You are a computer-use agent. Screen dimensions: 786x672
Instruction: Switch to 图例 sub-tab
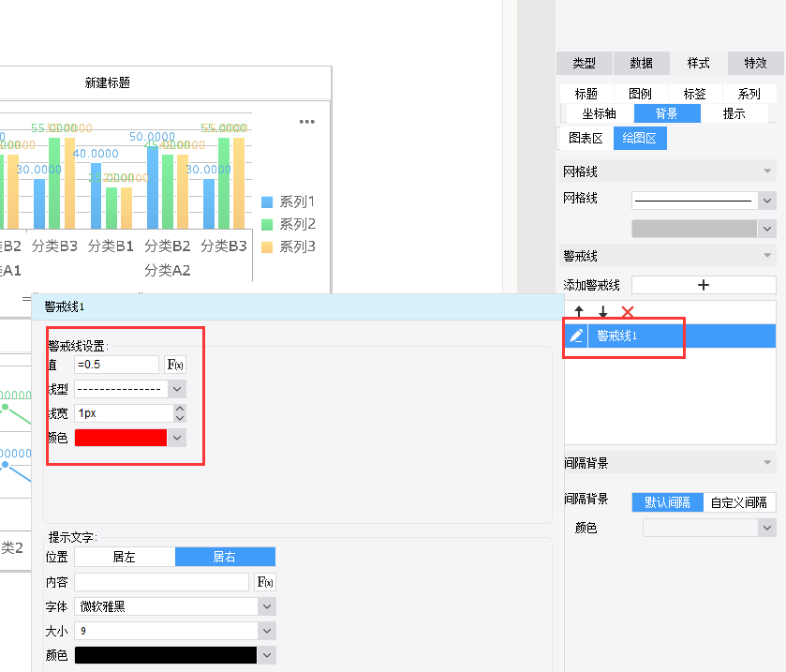640,94
